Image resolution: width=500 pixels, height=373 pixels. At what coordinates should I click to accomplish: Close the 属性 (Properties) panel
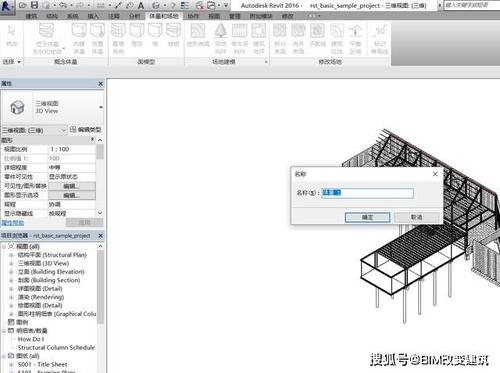100,84
